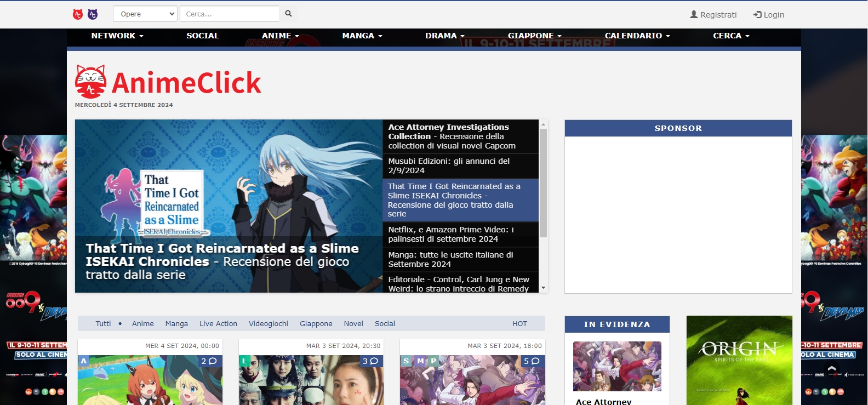Open highlighted Slime ISEKAI Chronicles list item
This screenshot has height=405, width=868.
(460, 200)
